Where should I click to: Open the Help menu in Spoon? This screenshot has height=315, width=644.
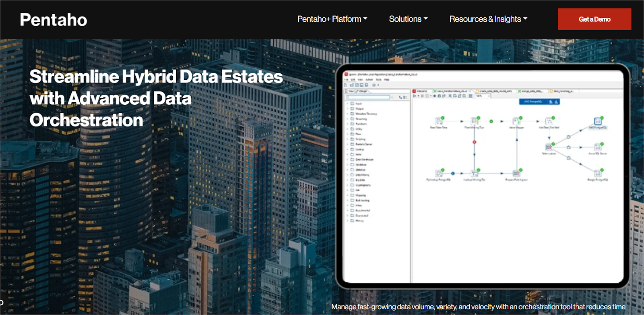(x=387, y=80)
